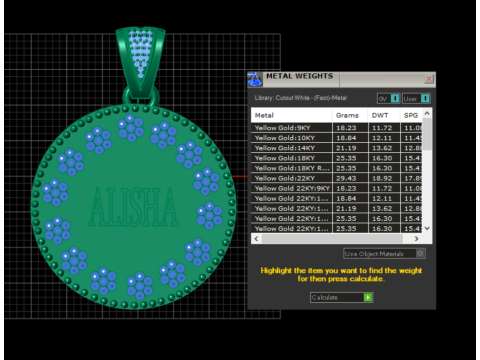This screenshot has width=480, height=360.
Task: Click the Calculate button
Action: click(341, 297)
